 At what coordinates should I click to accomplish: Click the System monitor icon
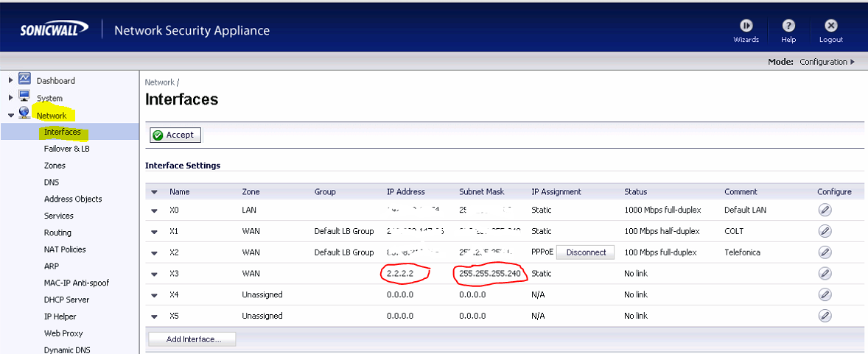(24, 96)
